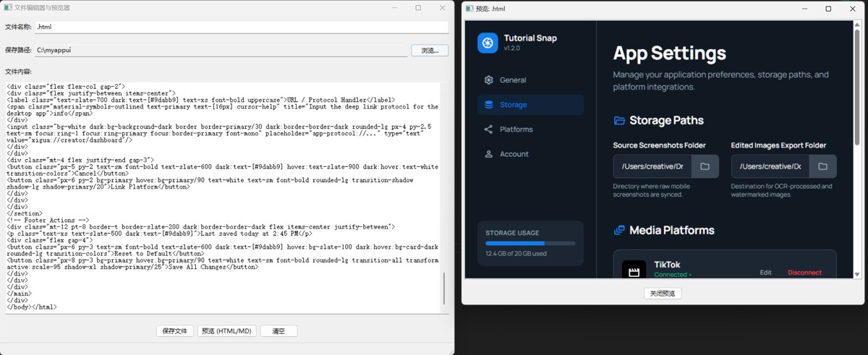Click folder icon next to Source Screenshots path
This screenshot has width=868, height=355.
(x=705, y=166)
